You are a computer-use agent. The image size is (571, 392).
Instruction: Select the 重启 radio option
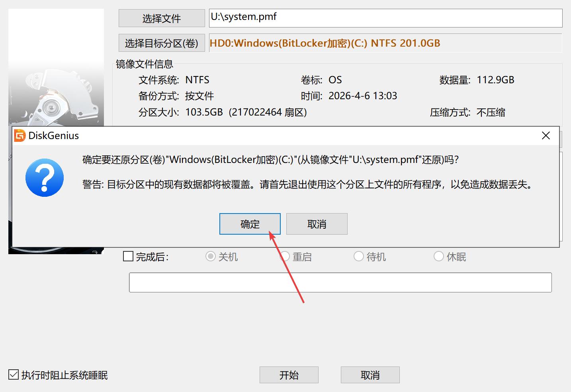point(285,256)
